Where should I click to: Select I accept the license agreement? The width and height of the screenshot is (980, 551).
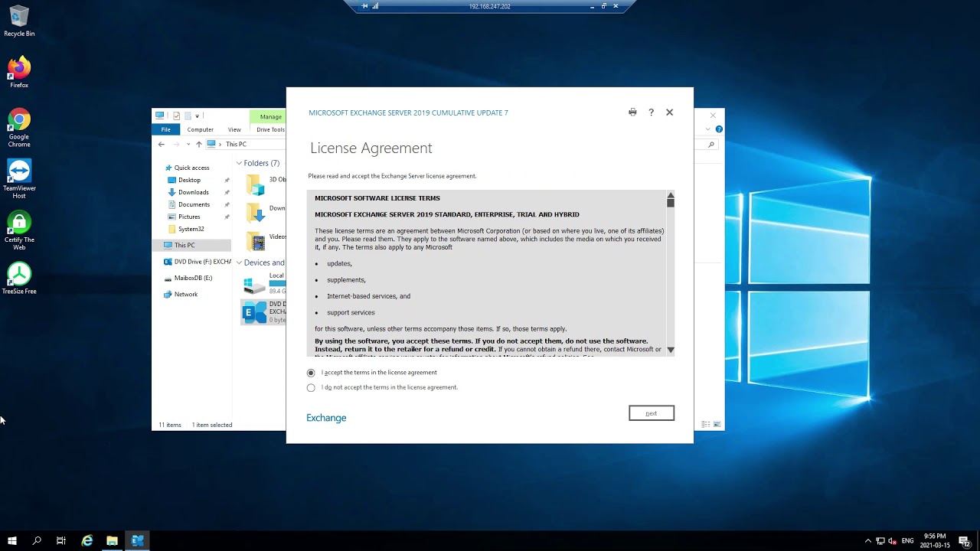(x=311, y=373)
